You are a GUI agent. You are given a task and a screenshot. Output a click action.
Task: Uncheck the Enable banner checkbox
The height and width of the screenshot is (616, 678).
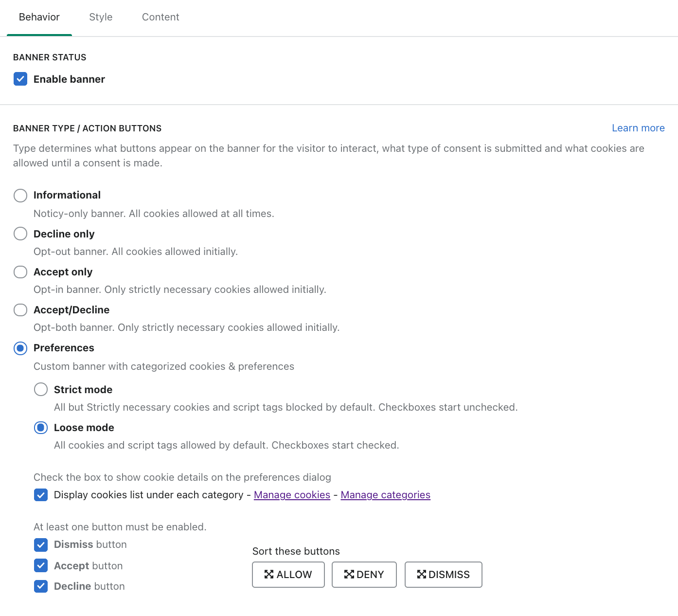tap(20, 79)
